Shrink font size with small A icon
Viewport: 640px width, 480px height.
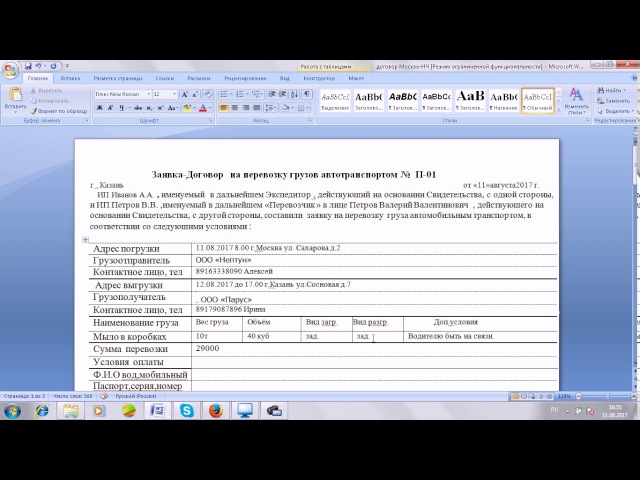tap(196, 94)
